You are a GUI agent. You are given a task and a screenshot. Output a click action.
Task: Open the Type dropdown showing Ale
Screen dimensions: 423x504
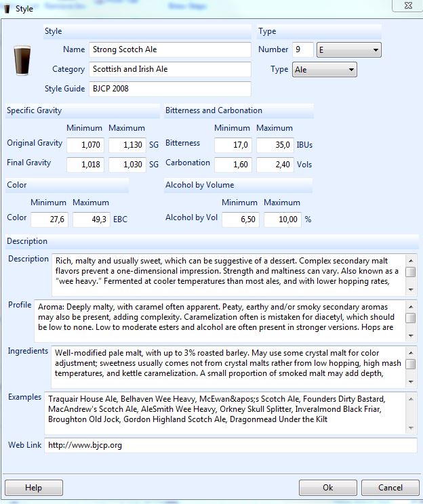pos(325,70)
